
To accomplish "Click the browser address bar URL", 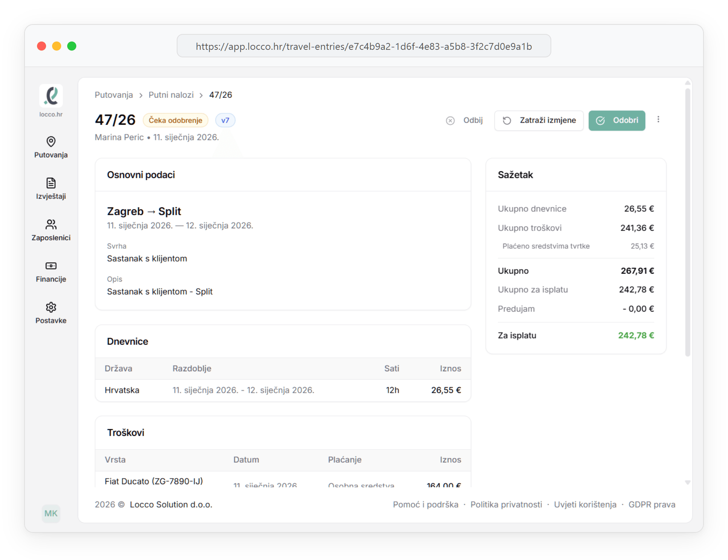I will 364,46.
